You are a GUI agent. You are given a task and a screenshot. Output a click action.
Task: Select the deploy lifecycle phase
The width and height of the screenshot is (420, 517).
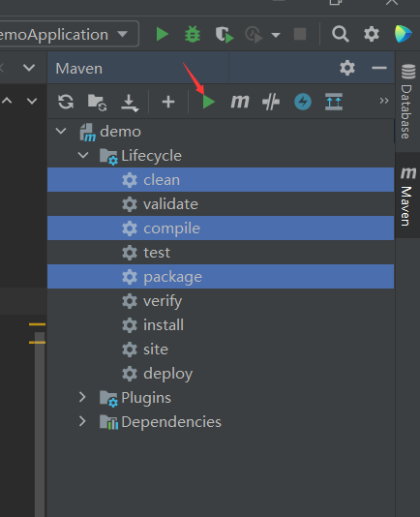tap(221, 374)
